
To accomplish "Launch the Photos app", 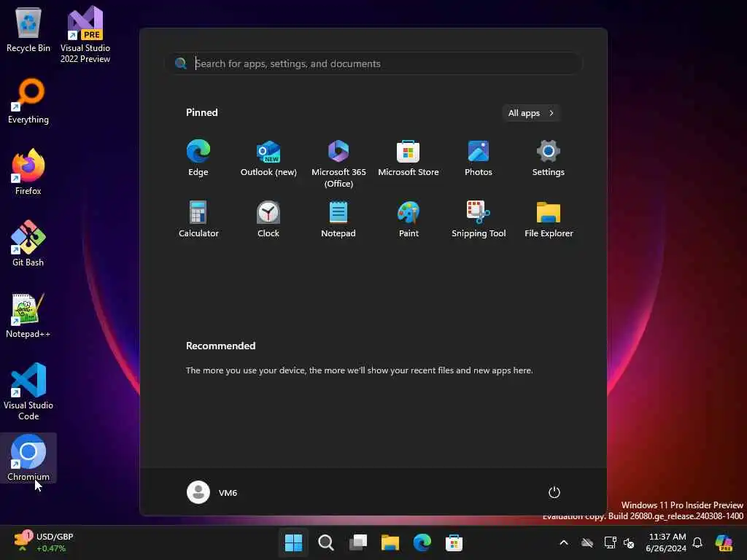I will point(479,158).
